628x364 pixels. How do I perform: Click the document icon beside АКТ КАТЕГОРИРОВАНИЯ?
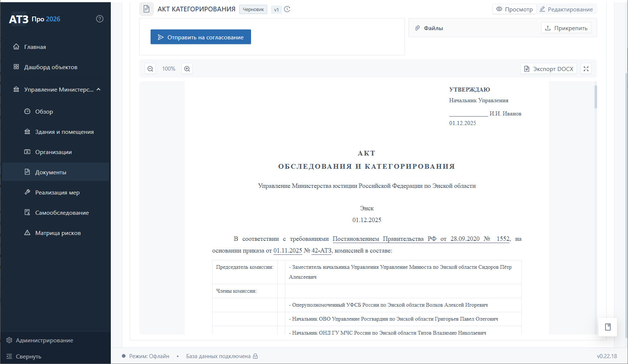tap(147, 9)
